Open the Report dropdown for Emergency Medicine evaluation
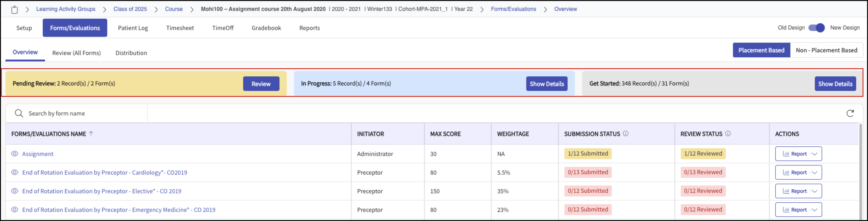The image size is (868, 221). (798, 210)
